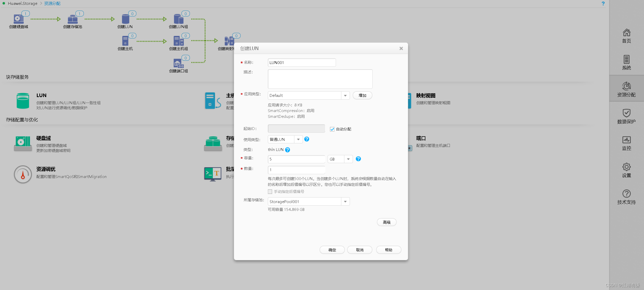Click help icon next to capacity unit
Image resolution: width=644 pixels, height=290 pixels.
(x=358, y=159)
